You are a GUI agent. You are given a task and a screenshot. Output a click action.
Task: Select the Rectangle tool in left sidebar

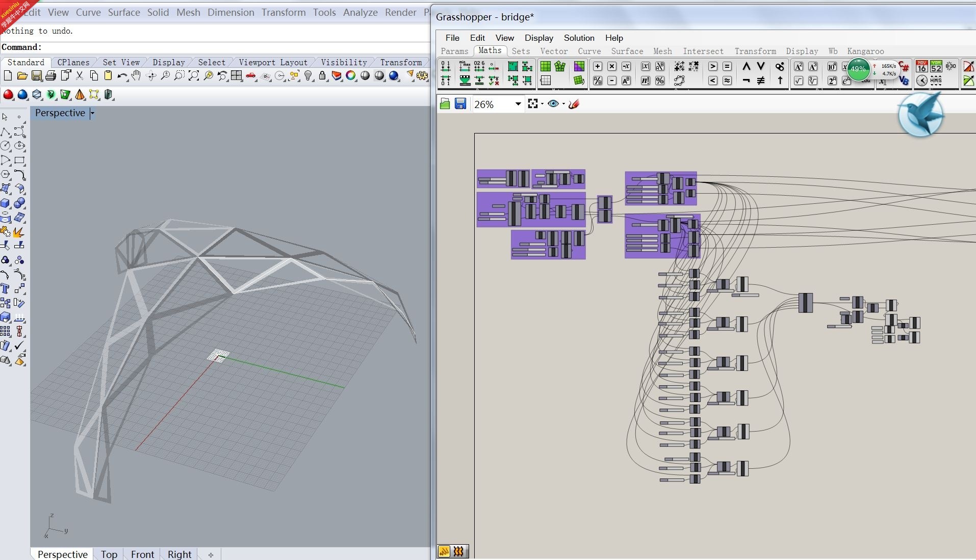[19, 160]
